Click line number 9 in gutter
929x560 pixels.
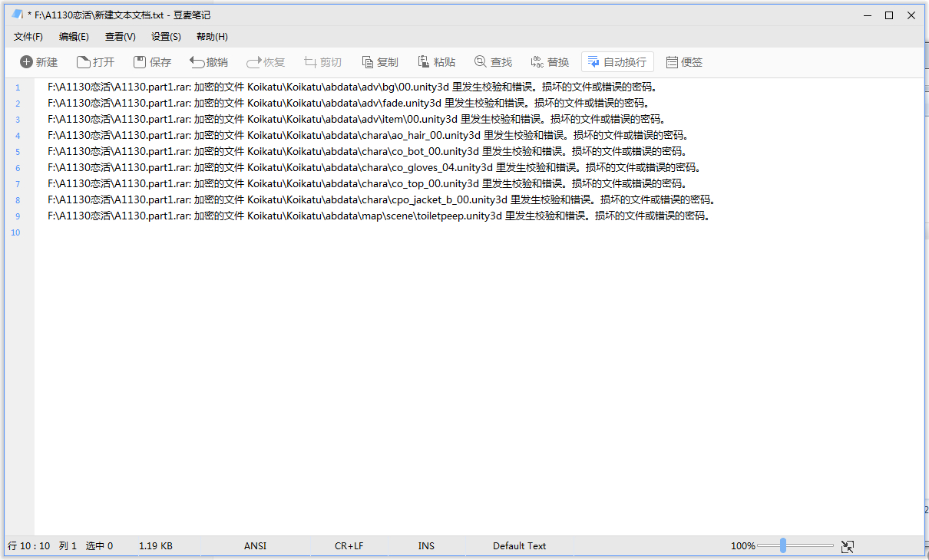pos(18,216)
